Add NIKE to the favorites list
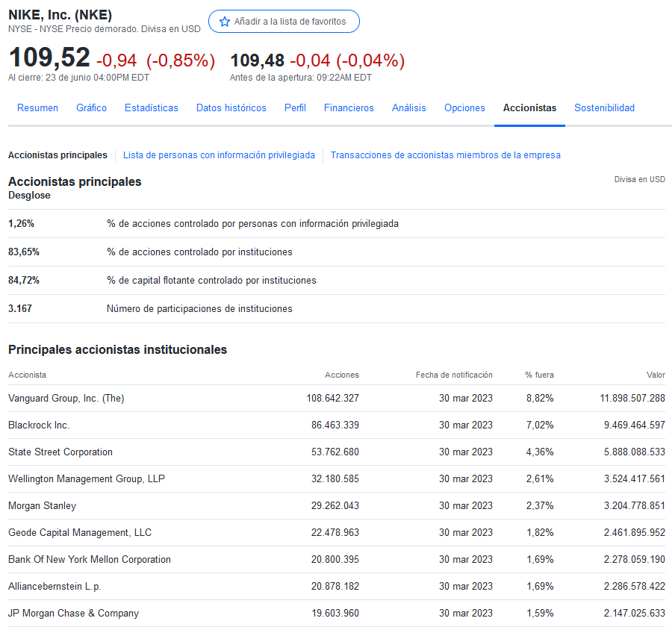The width and height of the screenshot is (672, 627). [x=284, y=22]
